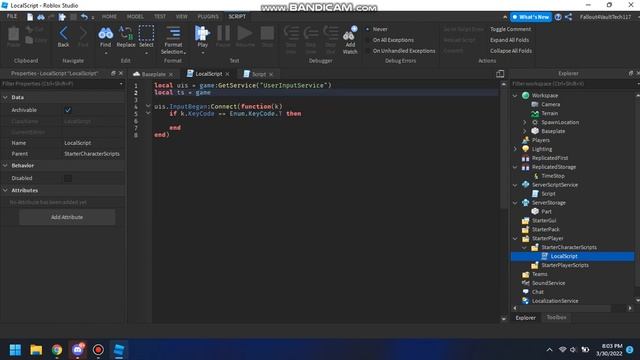Click Expand All Folds action
Image resolution: width=640 pixels, height=360 pixels.
click(509, 40)
